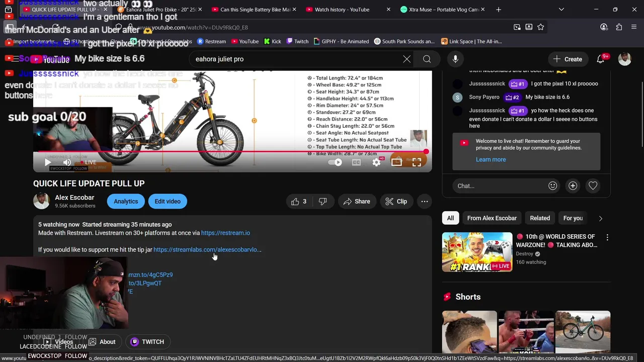644x362 pixels.
Task: Create a Clip from the video
Action: (396, 202)
